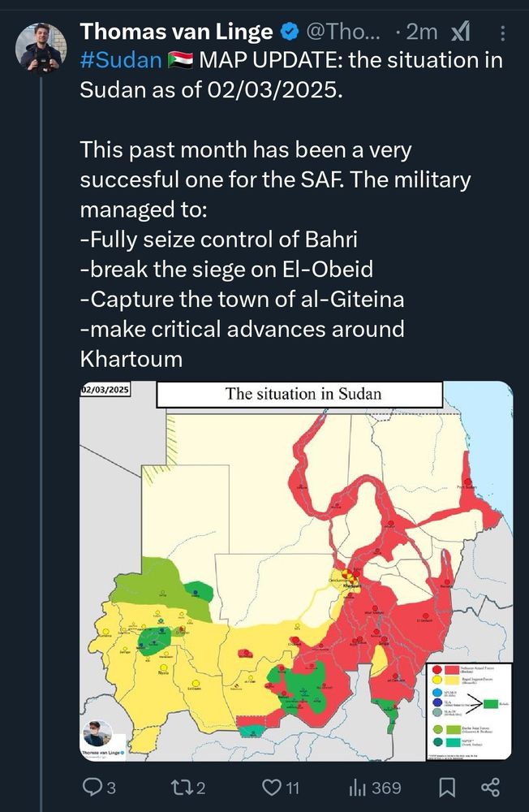Open the truncated @Tho... handle

pyautogui.click(x=343, y=32)
